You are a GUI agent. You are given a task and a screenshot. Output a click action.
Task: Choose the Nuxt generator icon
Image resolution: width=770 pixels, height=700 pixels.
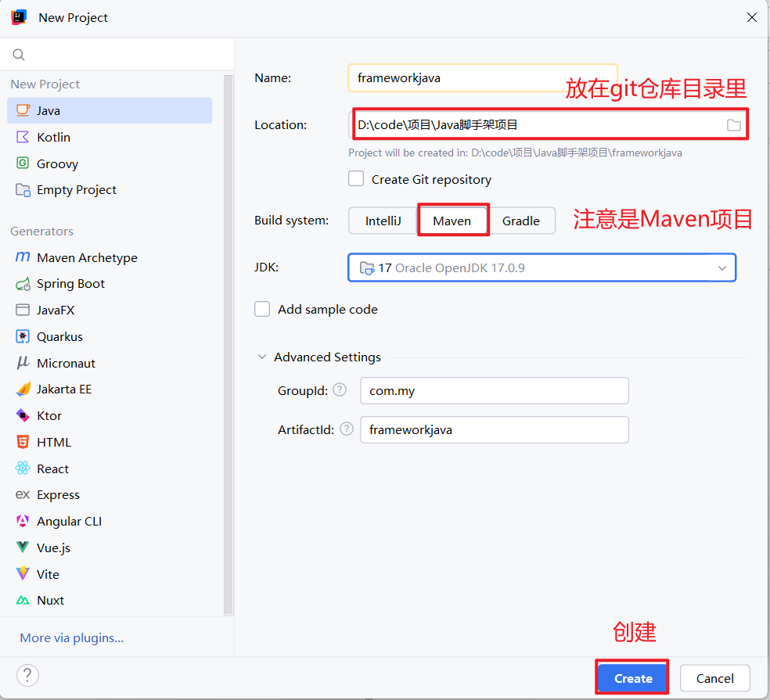23,600
